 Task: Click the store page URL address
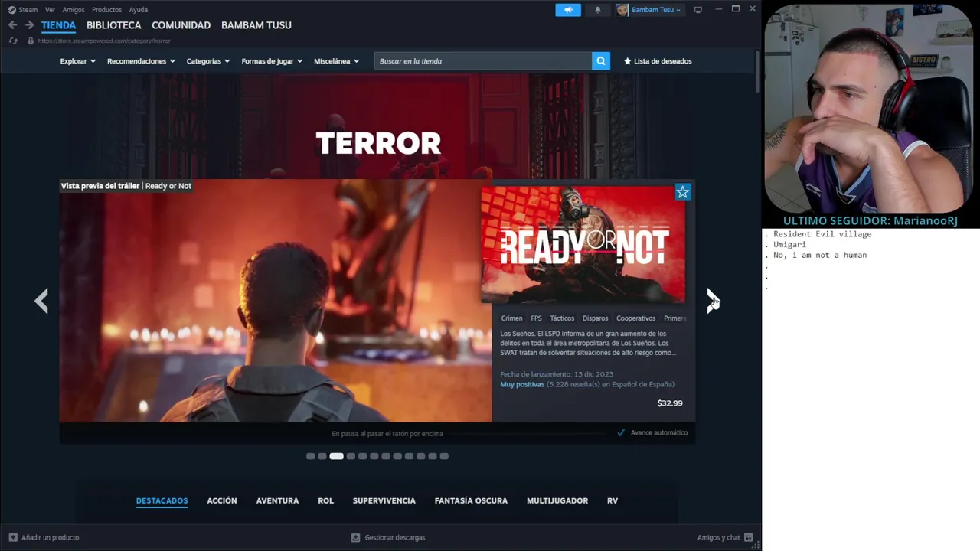tap(104, 41)
